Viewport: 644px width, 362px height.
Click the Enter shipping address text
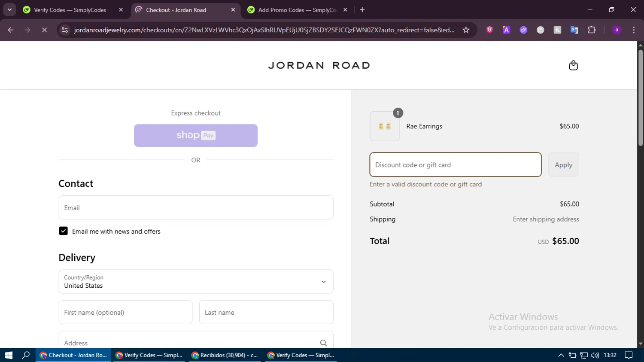click(x=546, y=219)
